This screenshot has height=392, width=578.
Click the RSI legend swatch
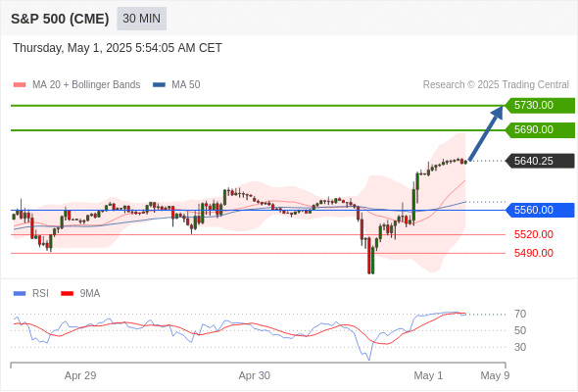coord(20,294)
